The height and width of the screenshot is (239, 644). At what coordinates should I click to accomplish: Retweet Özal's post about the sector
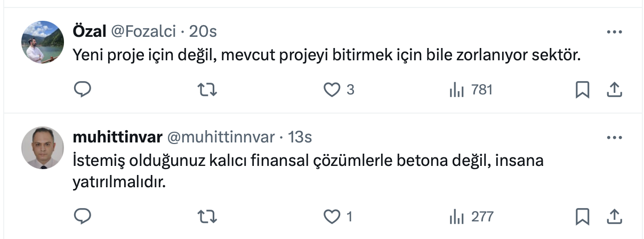tap(207, 90)
